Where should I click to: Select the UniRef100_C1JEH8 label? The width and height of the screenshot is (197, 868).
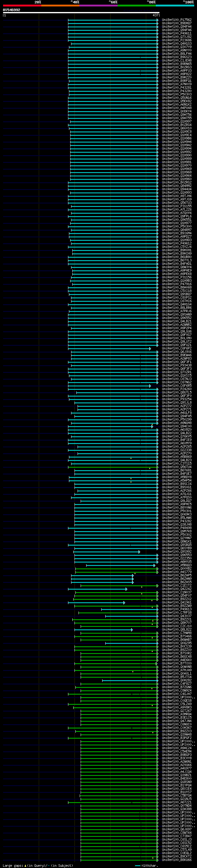click(176, 61)
